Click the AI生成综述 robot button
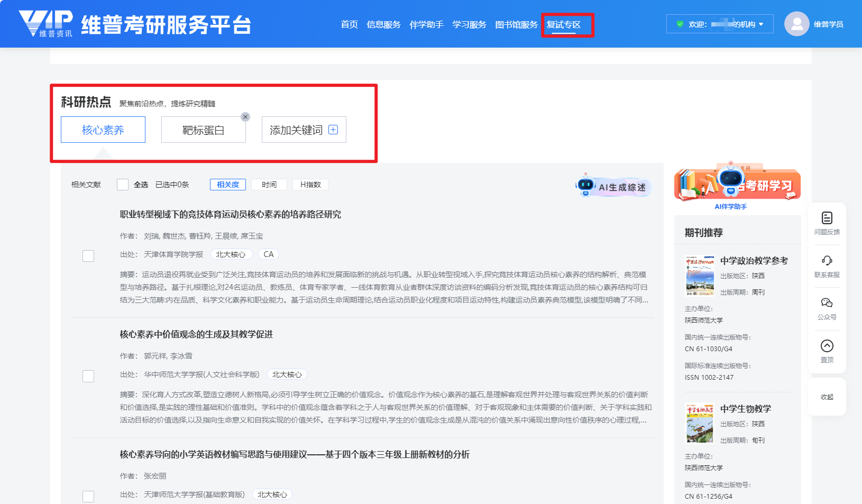Viewport: 862px width, 504px height. (613, 186)
